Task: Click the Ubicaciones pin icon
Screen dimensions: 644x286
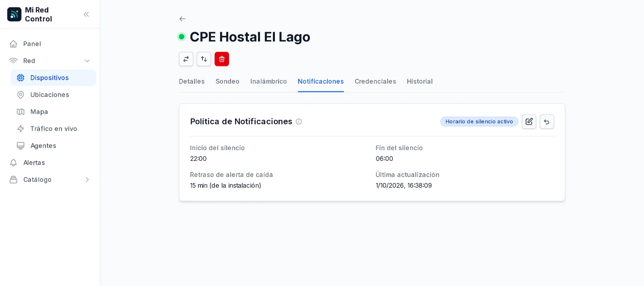Action: point(21,95)
